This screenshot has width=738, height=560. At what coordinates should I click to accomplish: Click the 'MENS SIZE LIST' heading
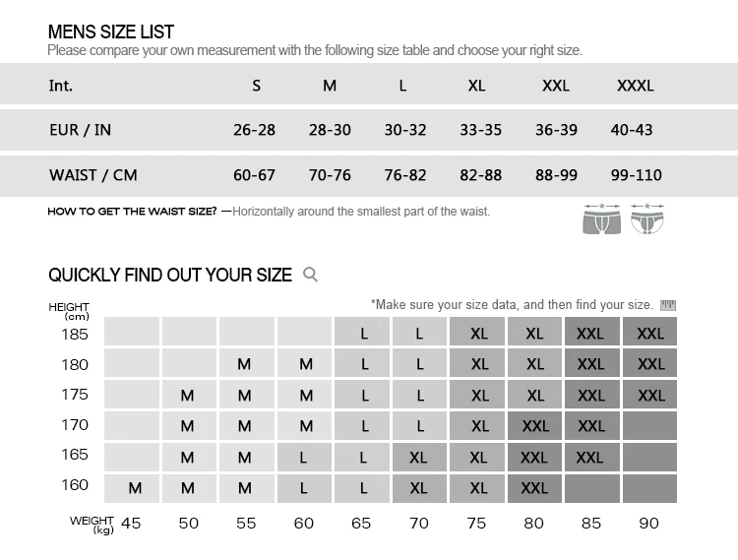pyautogui.click(x=111, y=32)
